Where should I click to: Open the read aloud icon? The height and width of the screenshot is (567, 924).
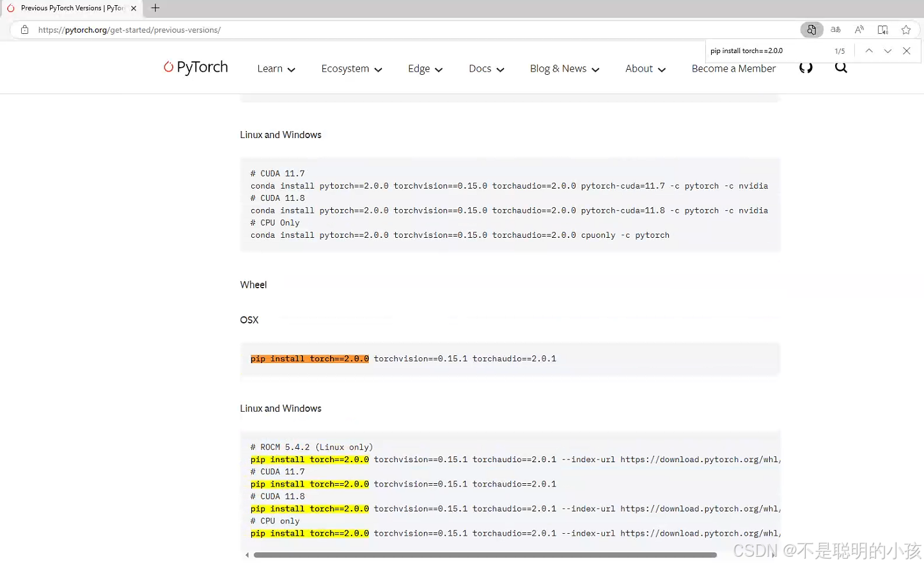pos(859,29)
